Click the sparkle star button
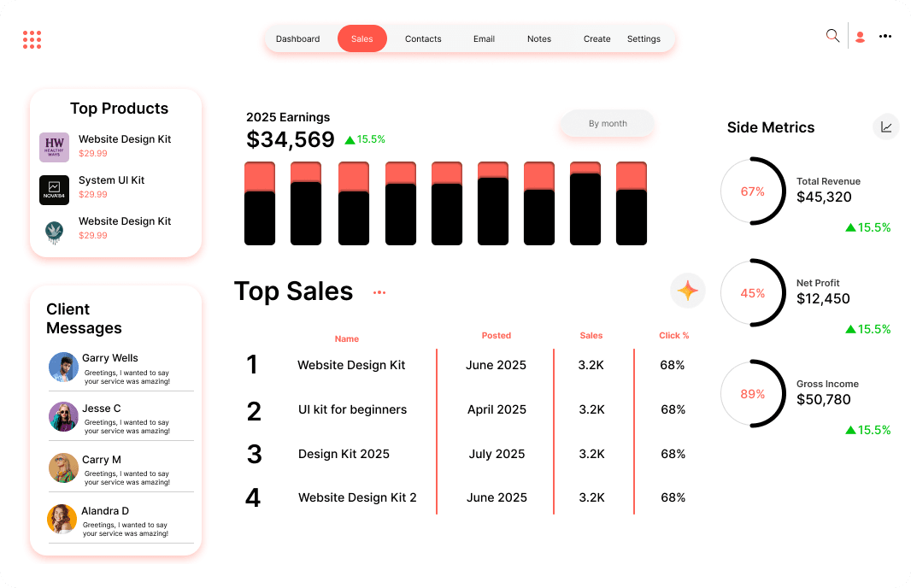This screenshot has width=911, height=588. click(x=687, y=291)
